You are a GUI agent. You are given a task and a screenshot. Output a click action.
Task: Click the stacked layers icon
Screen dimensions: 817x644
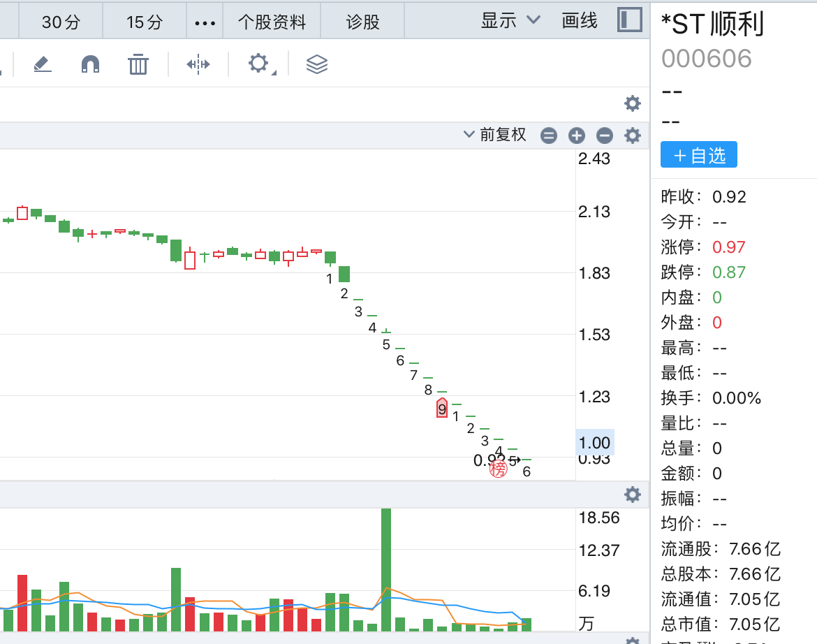tap(317, 64)
